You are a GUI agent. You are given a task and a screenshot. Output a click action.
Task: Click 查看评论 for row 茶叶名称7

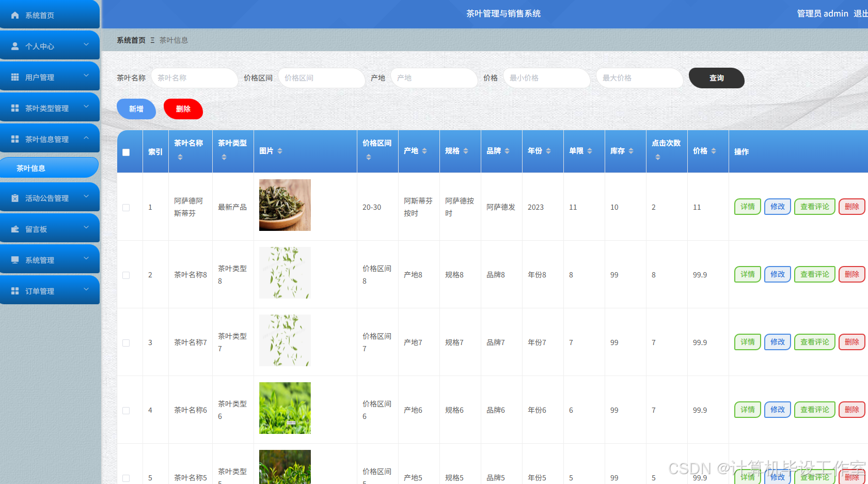click(x=814, y=342)
